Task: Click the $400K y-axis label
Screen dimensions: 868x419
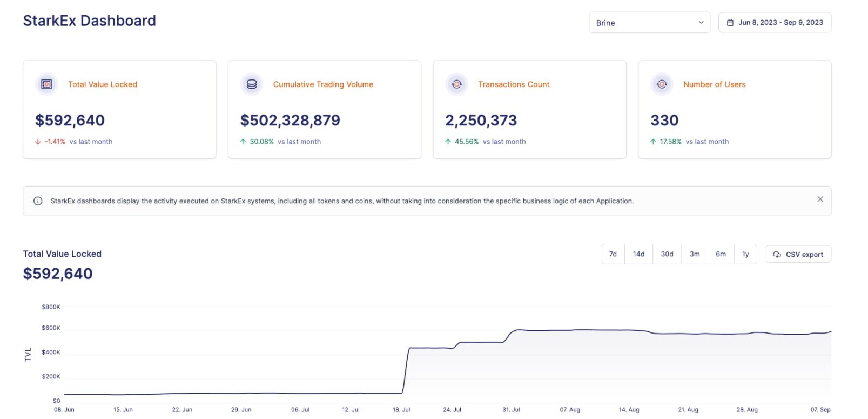Action: point(51,353)
